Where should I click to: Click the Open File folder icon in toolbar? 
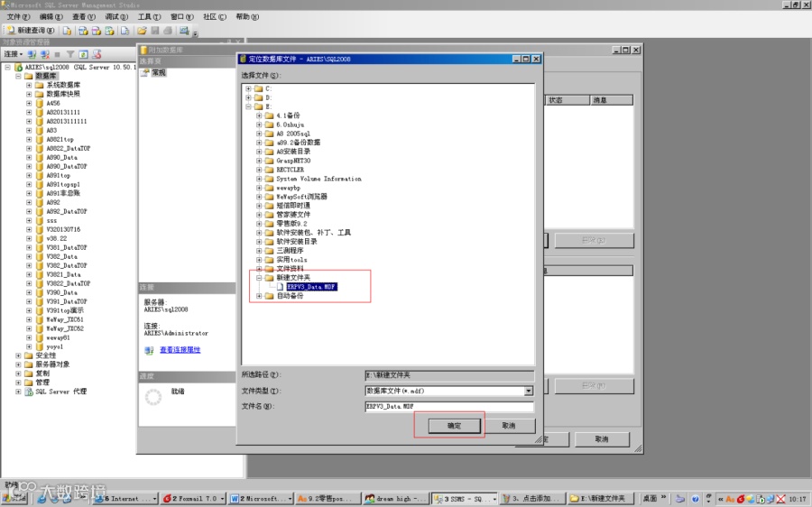point(142,31)
